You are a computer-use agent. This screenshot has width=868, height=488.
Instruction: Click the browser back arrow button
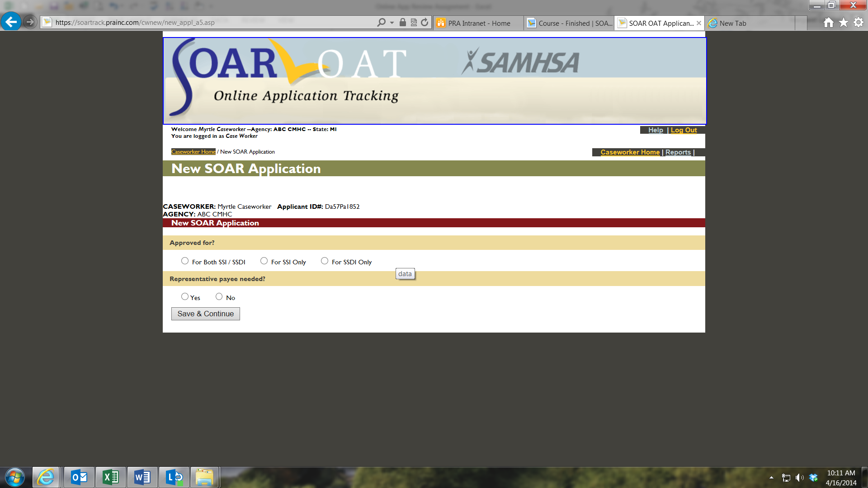tap(11, 22)
